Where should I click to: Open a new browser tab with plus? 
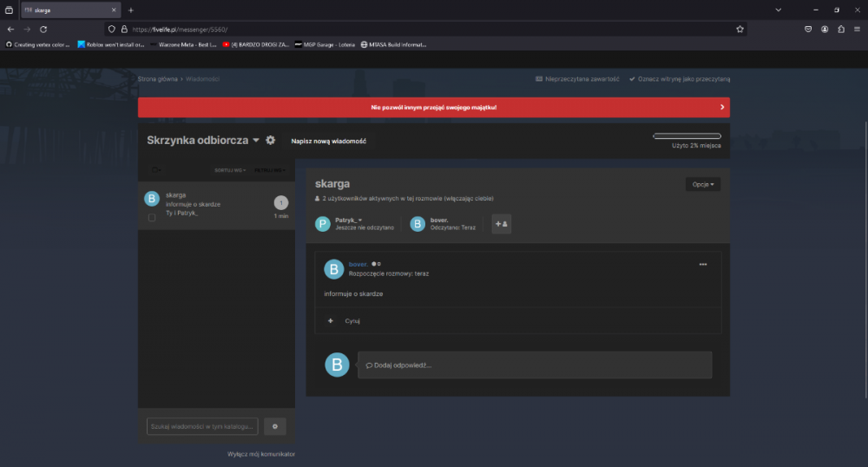tap(131, 10)
